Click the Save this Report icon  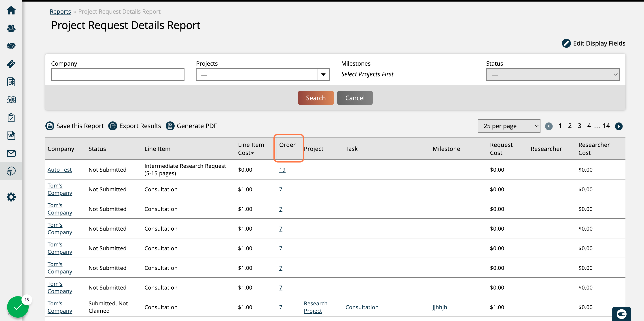[x=50, y=126]
